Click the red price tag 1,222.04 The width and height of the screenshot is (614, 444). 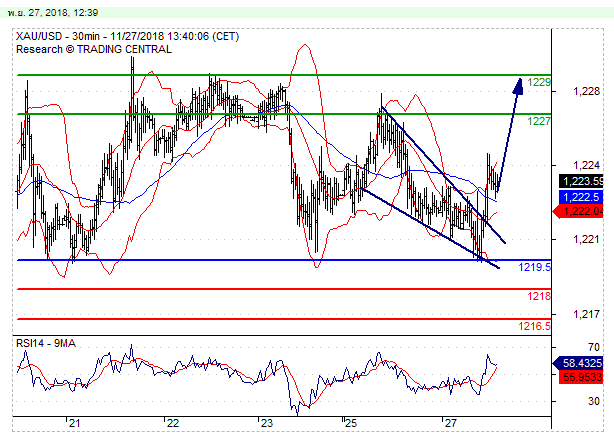pyautogui.click(x=578, y=211)
